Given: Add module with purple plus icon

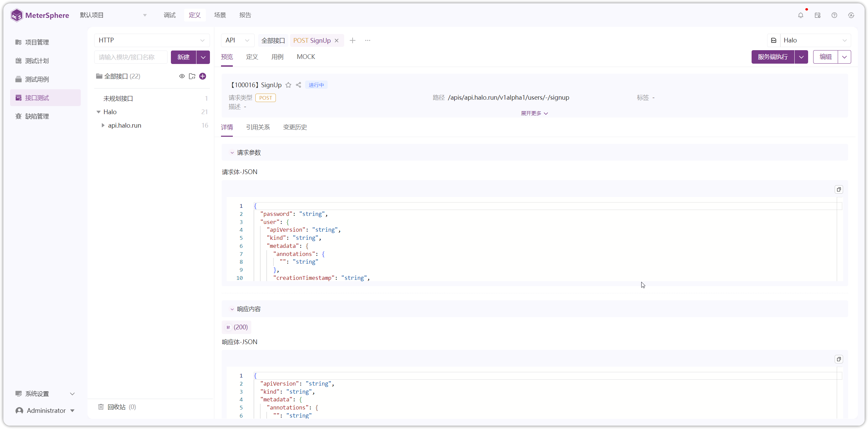Looking at the screenshot, I should pyautogui.click(x=203, y=76).
